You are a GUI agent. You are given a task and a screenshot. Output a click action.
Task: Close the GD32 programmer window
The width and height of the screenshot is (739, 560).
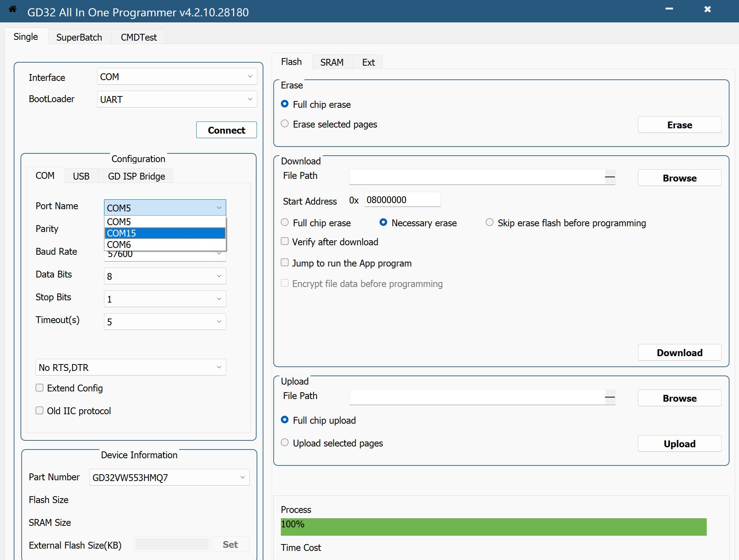coord(707,9)
